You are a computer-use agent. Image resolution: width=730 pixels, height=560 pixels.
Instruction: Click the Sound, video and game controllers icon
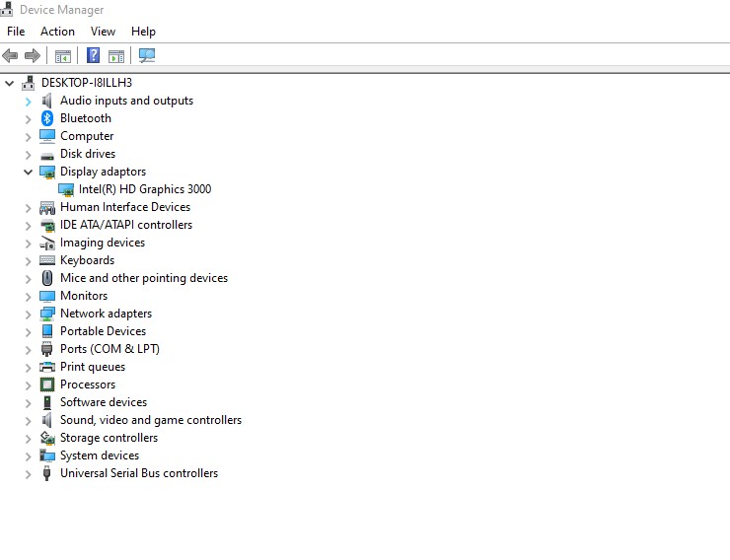click(47, 420)
